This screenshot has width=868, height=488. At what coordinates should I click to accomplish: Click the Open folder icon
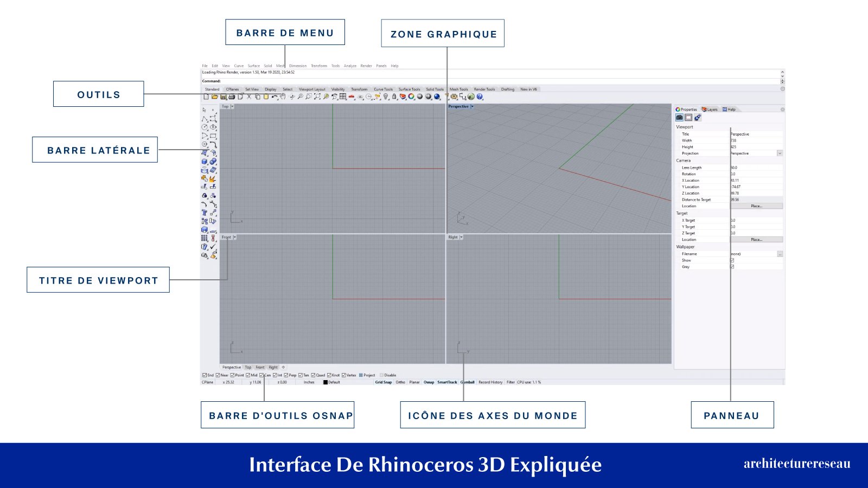point(214,97)
